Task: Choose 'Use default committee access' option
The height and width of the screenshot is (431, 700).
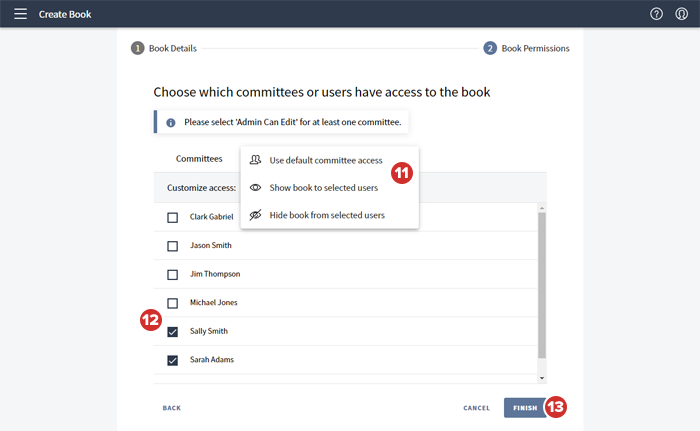Action: [325, 160]
